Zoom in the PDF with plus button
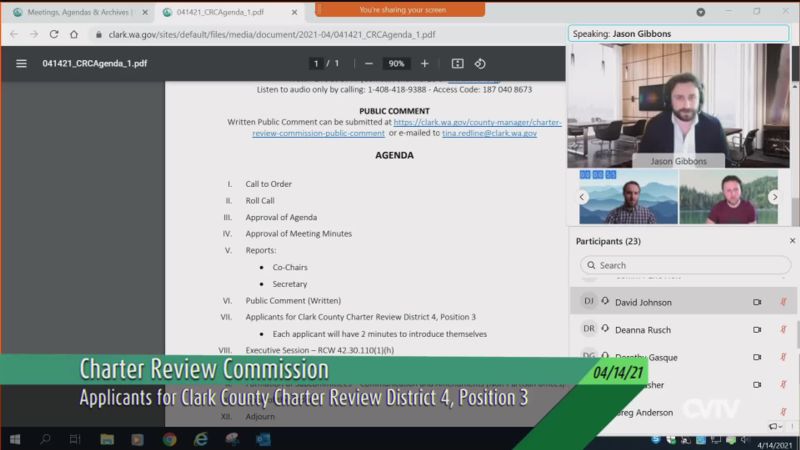The image size is (800, 450). coord(424,63)
